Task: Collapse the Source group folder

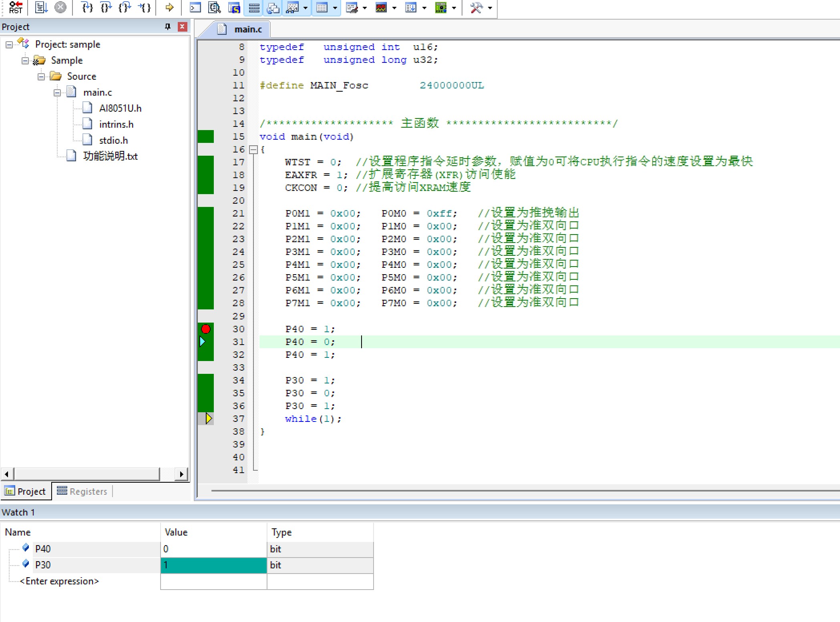Action: pos(41,76)
